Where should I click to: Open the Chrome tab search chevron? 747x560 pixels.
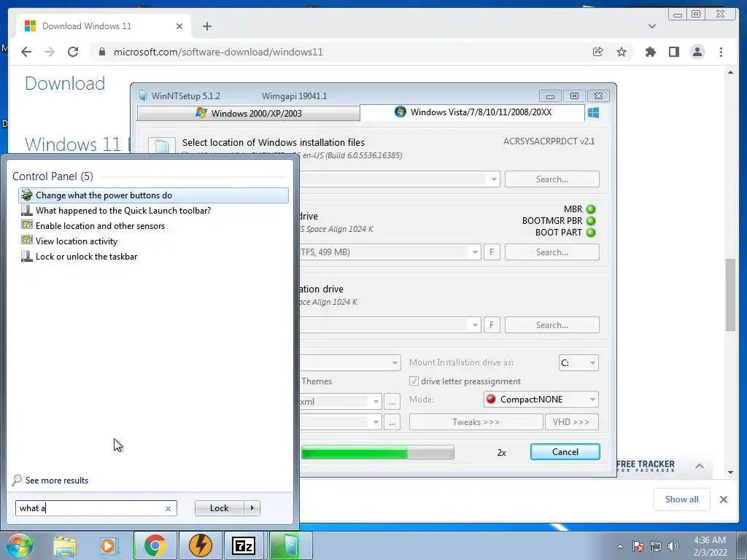tap(651, 26)
